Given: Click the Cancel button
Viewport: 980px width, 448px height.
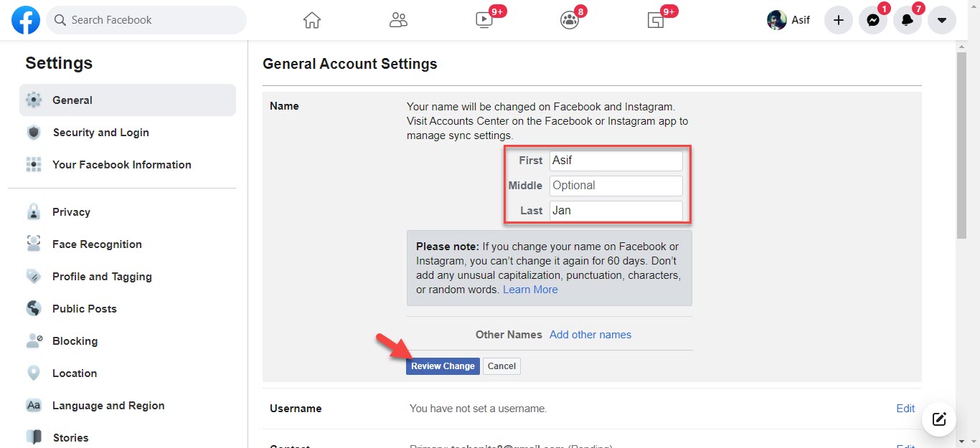Looking at the screenshot, I should click(501, 366).
